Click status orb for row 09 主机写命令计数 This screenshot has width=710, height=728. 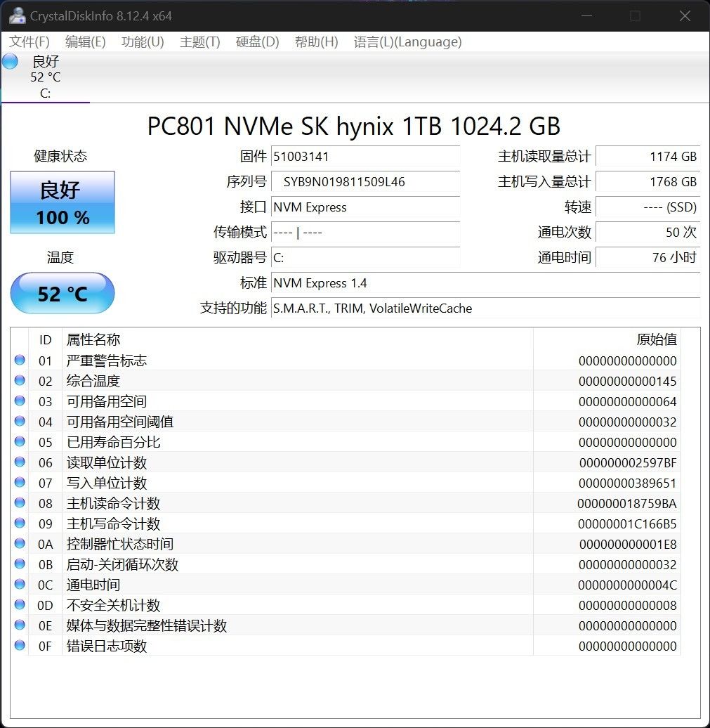click(20, 523)
